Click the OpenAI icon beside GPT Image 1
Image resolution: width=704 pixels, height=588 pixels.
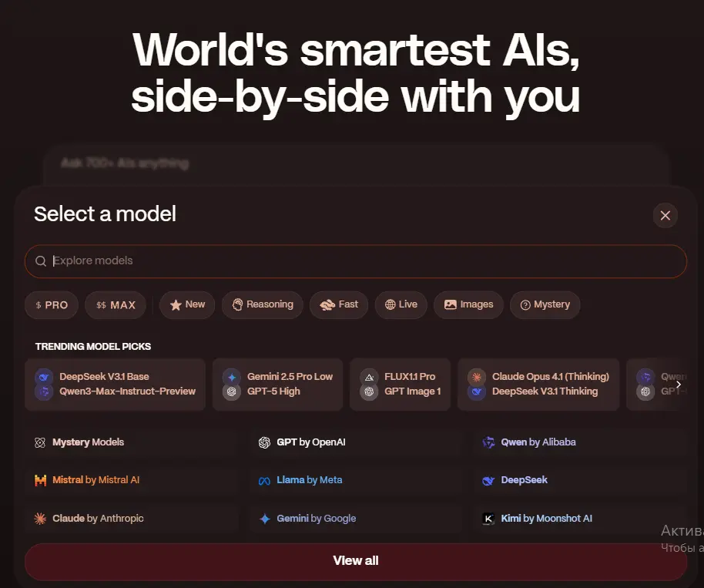369,391
